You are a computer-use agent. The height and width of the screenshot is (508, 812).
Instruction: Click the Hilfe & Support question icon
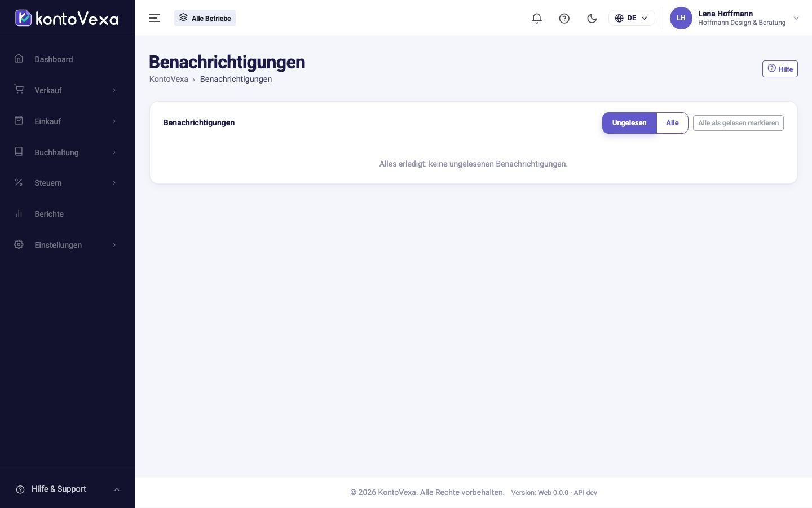(x=20, y=489)
